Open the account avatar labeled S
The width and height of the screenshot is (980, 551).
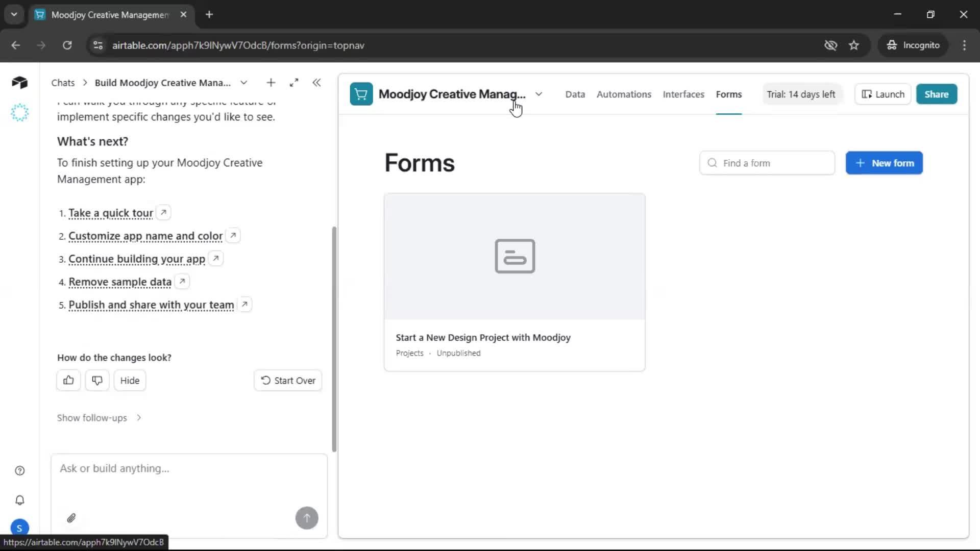point(19,528)
